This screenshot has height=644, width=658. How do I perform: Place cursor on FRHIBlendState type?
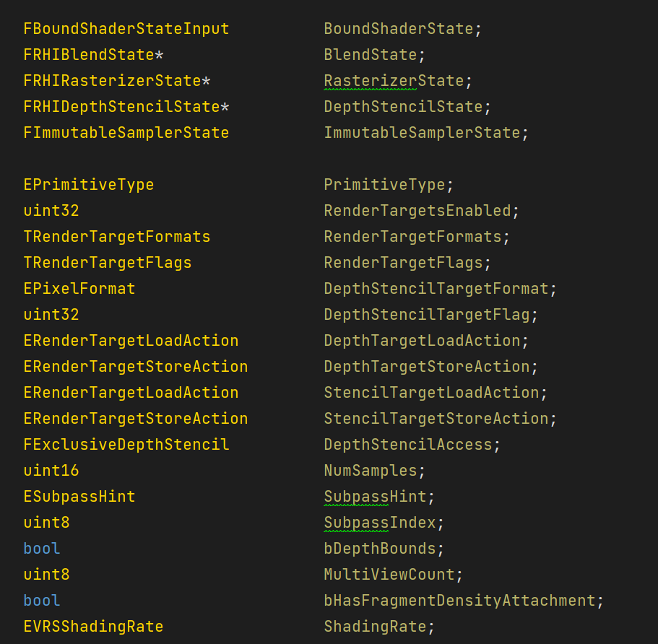pos(88,55)
